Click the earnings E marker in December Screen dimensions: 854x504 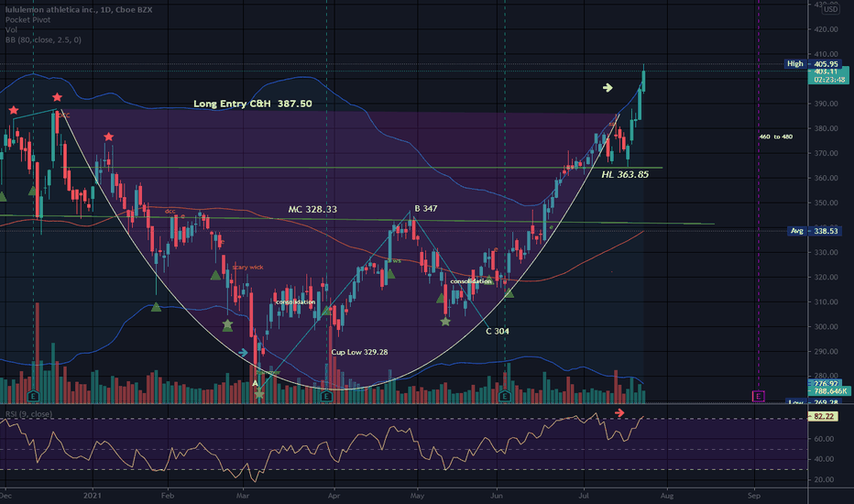click(33, 396)
